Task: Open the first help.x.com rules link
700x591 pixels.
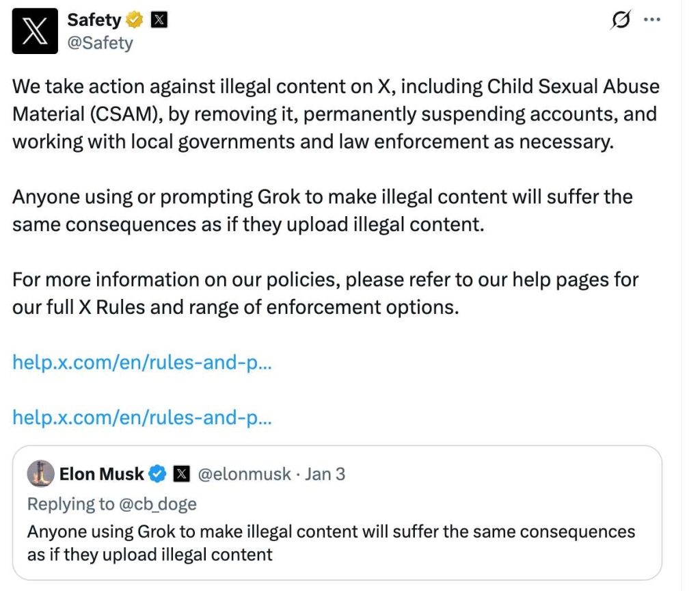Action: (x=142, y=363)
